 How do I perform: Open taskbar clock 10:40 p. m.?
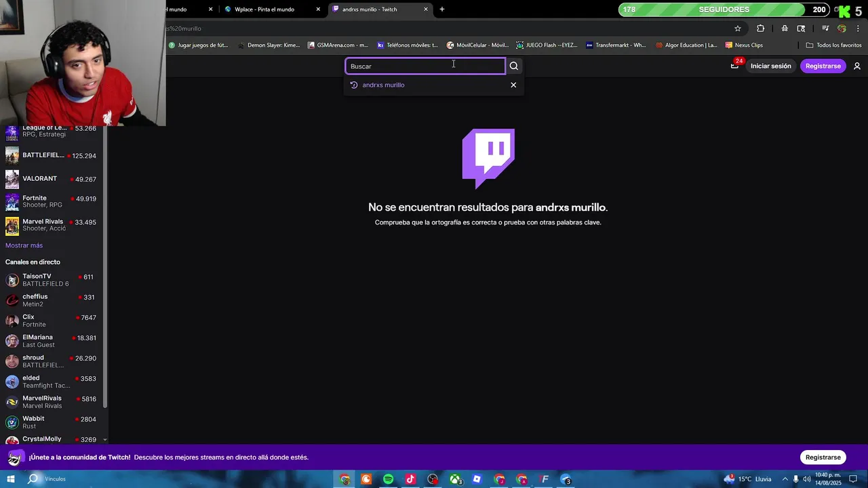coord(828,479)
